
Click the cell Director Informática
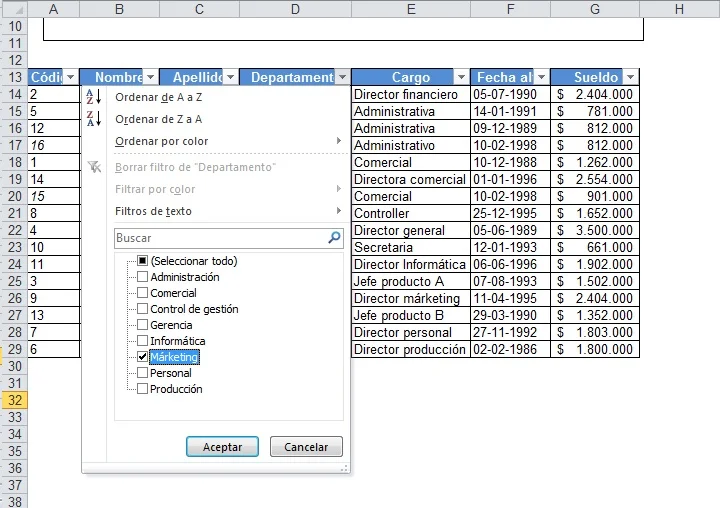[411, 264]
